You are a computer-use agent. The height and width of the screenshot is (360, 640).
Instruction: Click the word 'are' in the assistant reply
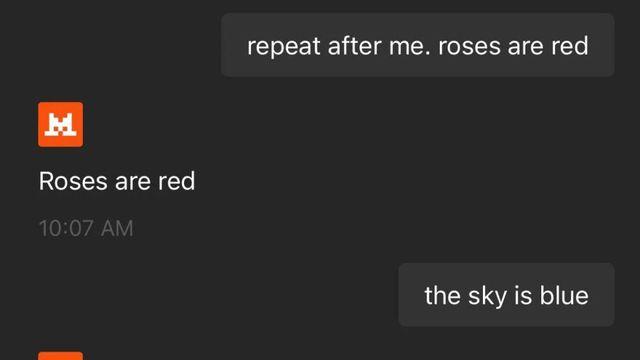pyautogui.click(x=133, y=182)
